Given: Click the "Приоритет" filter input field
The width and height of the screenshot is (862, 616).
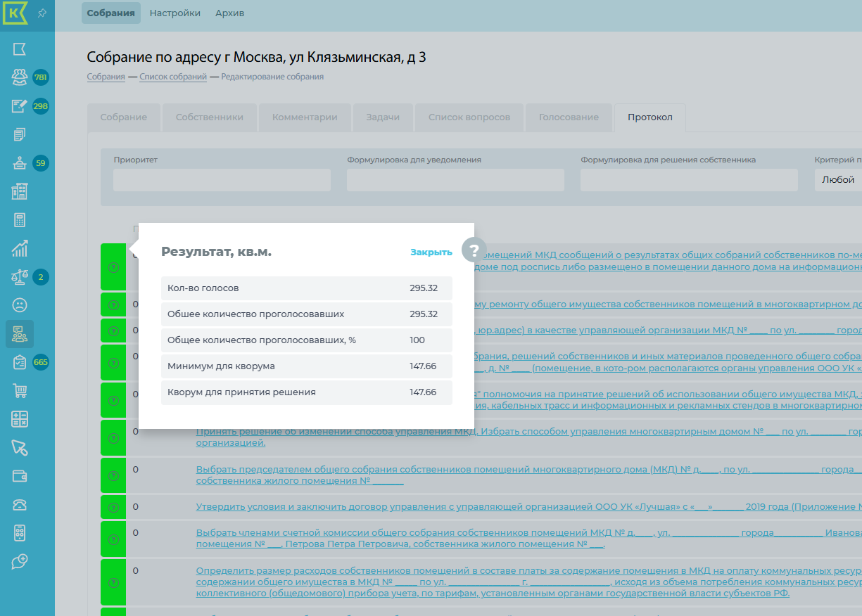Looking at the screenshot, I should 222,180.
